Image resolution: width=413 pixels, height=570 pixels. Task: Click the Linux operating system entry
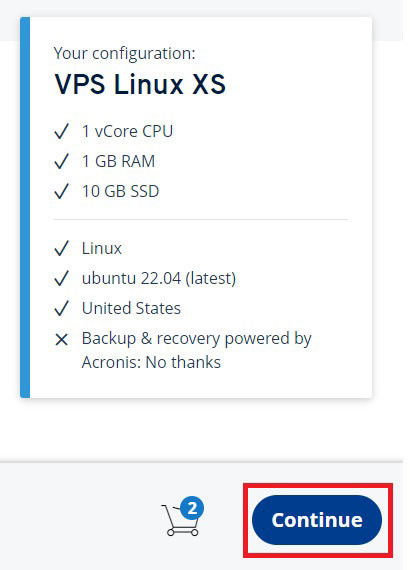pyautogui.click(x=102, y=248)
